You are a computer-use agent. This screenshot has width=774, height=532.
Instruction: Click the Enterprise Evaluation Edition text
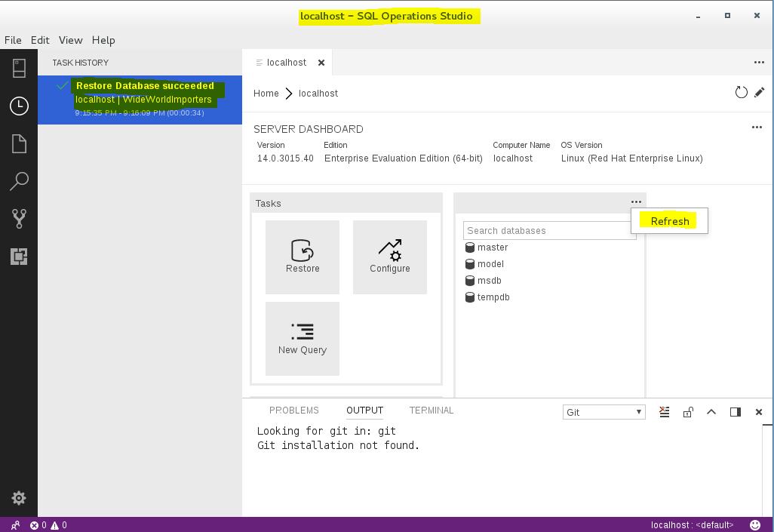(404, 158)
